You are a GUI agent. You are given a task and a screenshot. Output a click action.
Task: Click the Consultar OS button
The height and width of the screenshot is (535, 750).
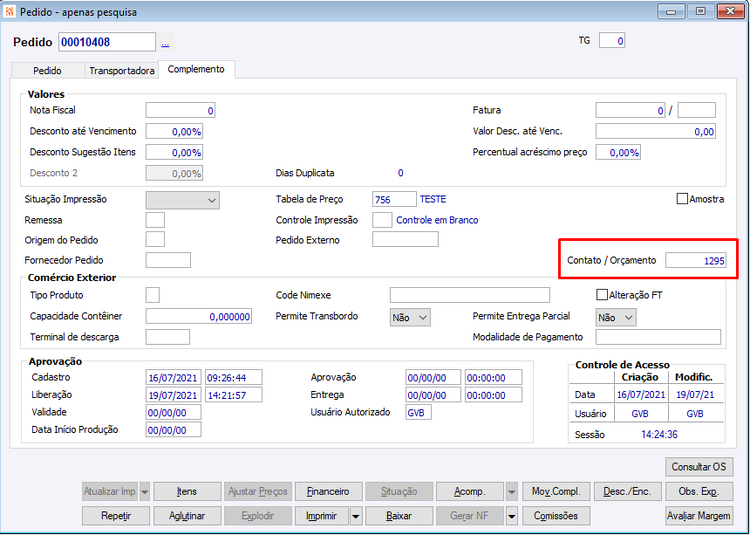coord(699,467)
